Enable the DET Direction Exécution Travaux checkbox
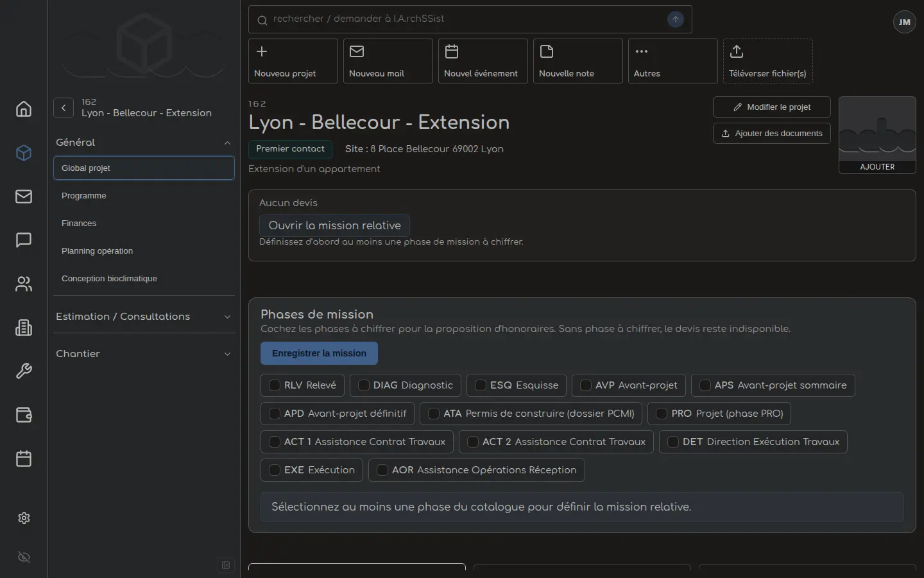This screenshot has width=924, height=578. 673,442
